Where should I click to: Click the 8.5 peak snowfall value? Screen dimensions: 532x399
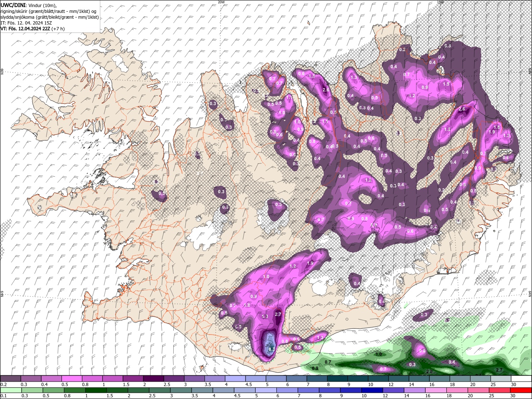[271, 349]
